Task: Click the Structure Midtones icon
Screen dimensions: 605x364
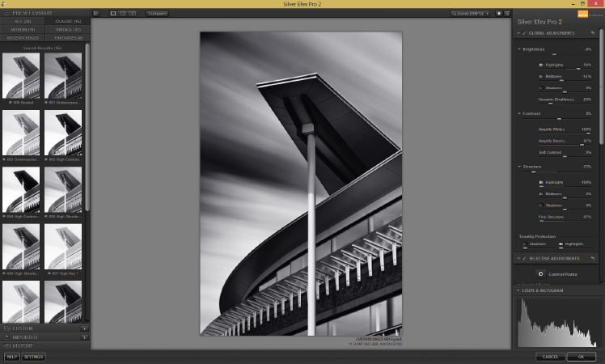Action: [x=541, y=194]
